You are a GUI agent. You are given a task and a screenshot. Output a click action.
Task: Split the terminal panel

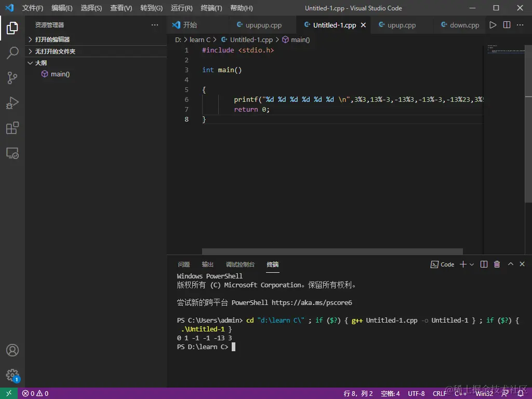click(484, 264)
